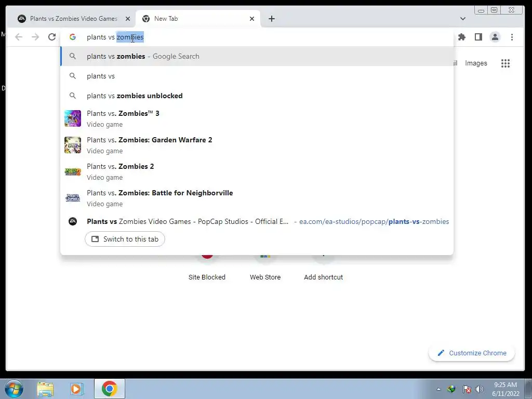
Task: Click the EA logo icon in suggestions
Action: click(73, 221)
